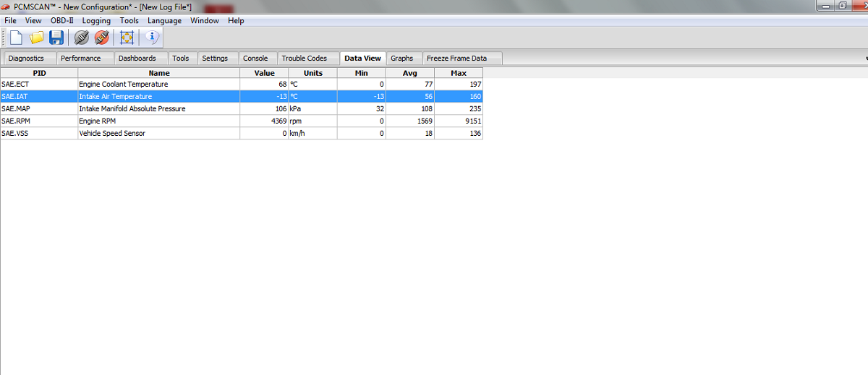Toggle full screen with the arrows icon
The image size is (868, 375).
127,37
